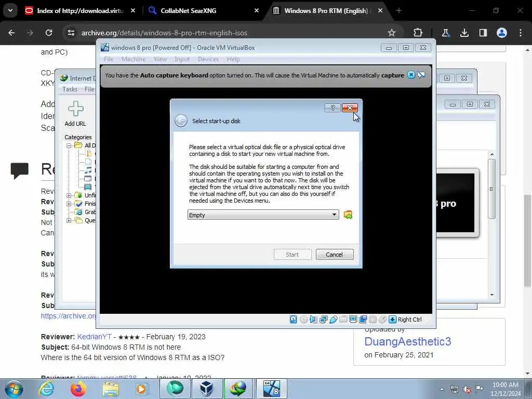Screen dimensions: 532x399
Task: View site information icon in address bar
Action: (x=71, y=33)
